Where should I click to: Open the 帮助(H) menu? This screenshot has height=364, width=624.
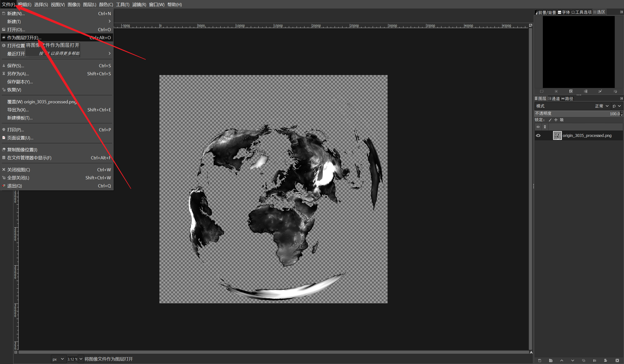coord(175,4)
